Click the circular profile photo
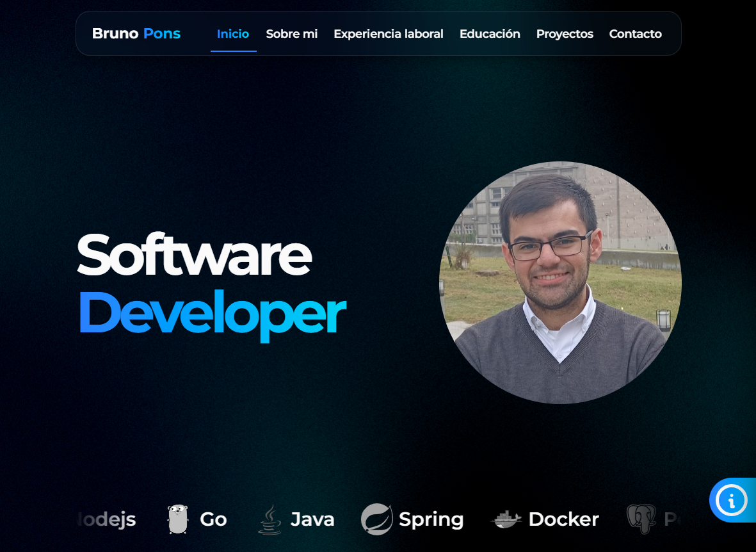The height and width of the screenshot is (552, 756). pos(559,282)
